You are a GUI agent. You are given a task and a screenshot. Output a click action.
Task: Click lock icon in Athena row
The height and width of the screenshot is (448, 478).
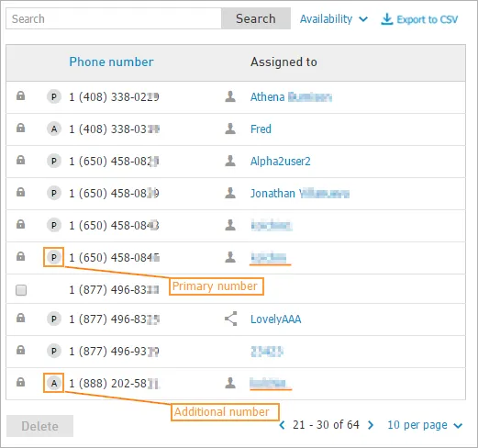pyautogui.click(x=20, y=95)
